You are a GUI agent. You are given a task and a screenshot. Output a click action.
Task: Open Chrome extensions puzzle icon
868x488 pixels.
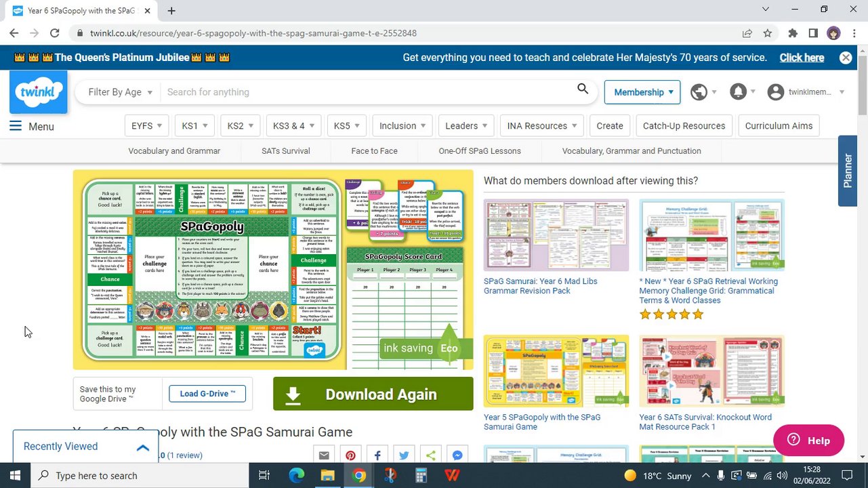(x=793, y=33)
